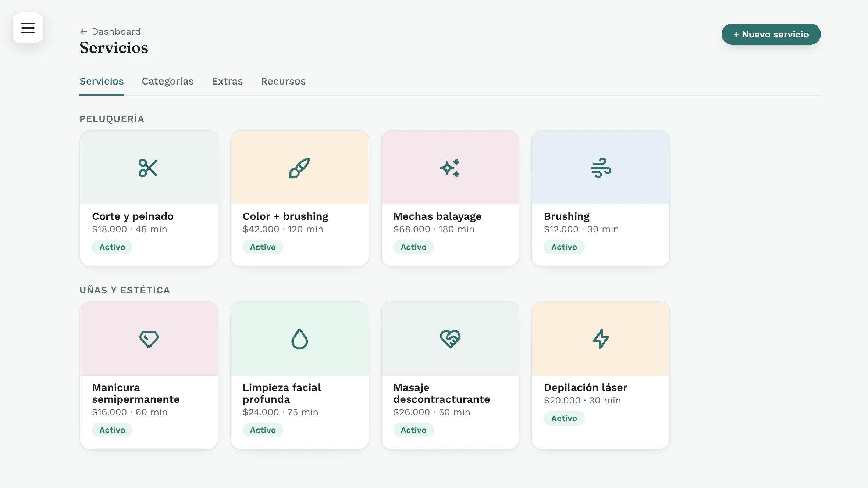Click the droplet icon for Limpieza facial
868x488 pixels.
pos(299,339)
